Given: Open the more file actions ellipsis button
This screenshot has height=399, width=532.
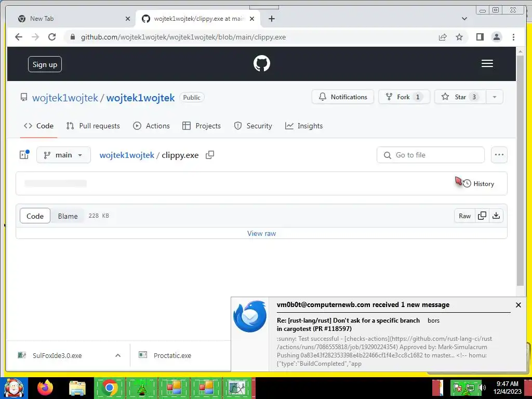Looking at the screenshot, I should (x=499, y=155).
